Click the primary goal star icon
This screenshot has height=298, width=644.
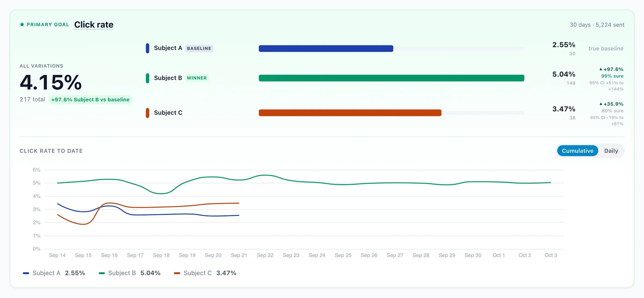click(22, 25)
